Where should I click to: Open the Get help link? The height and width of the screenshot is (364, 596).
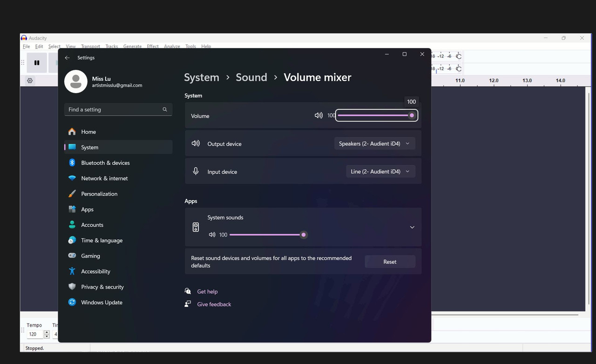tap(207, 292)
